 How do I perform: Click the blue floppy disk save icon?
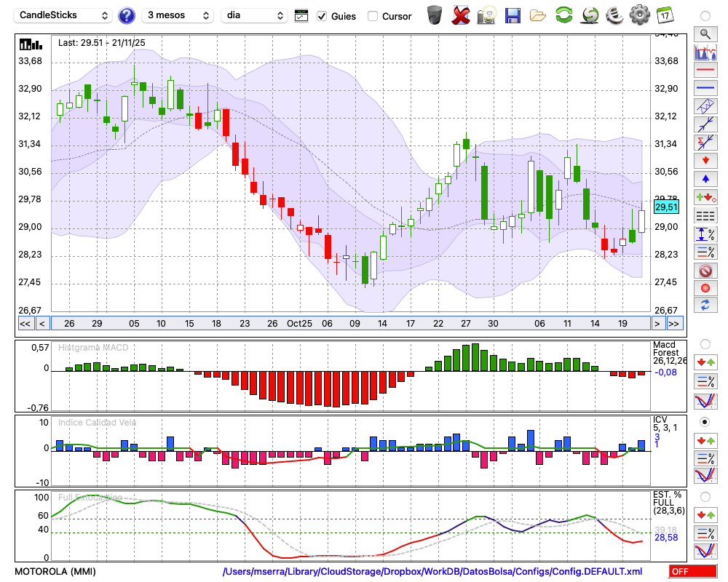pyautogui.click(x=513, y=15)
